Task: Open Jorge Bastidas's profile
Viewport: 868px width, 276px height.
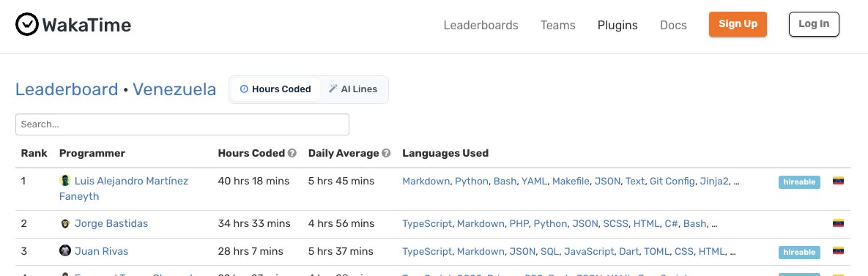Action: pos(111,223)
